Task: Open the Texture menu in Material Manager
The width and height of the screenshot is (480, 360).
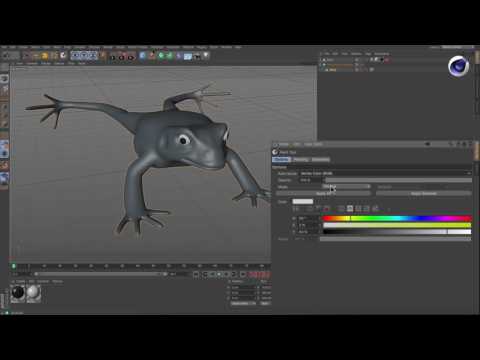Action: [x=57, y=281]
